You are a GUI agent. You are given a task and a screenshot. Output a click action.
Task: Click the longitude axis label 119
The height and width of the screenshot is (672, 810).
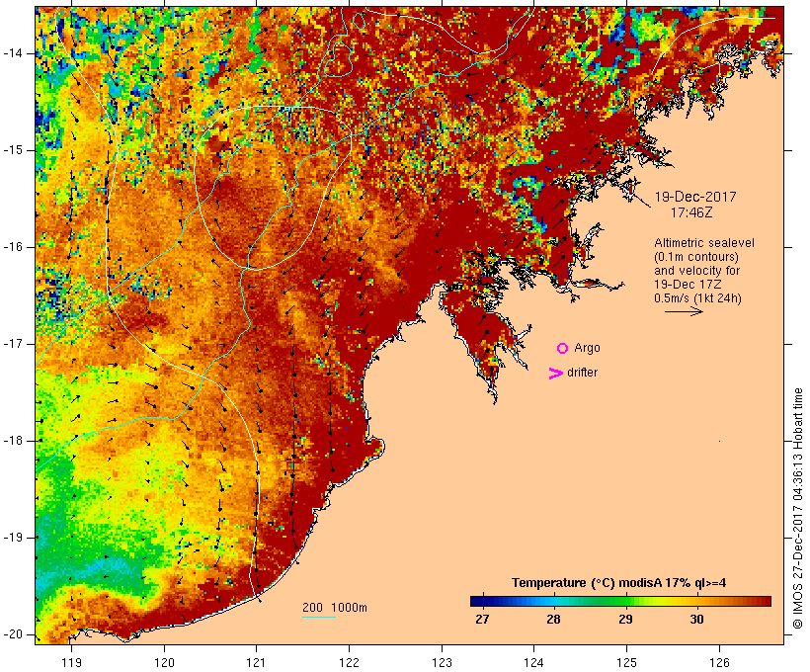click(x=71, y=663)
